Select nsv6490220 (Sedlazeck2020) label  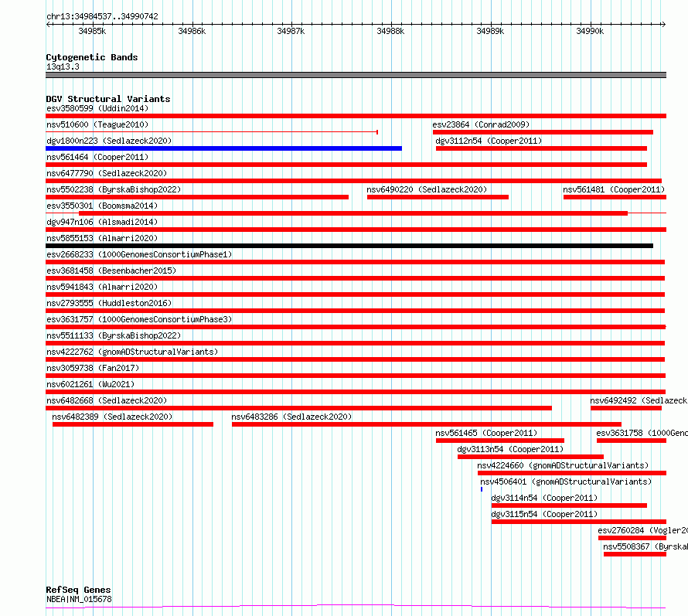(x=427, y=189)
